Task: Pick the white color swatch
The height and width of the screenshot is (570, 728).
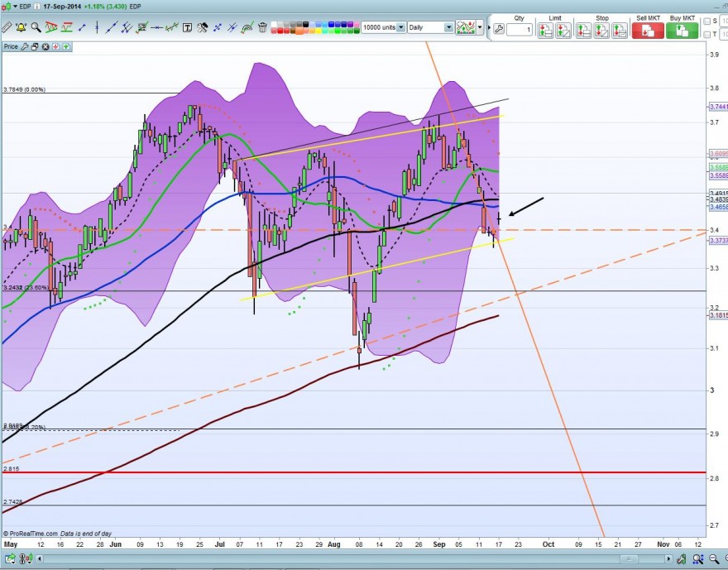Action: [x=274, y=24]
